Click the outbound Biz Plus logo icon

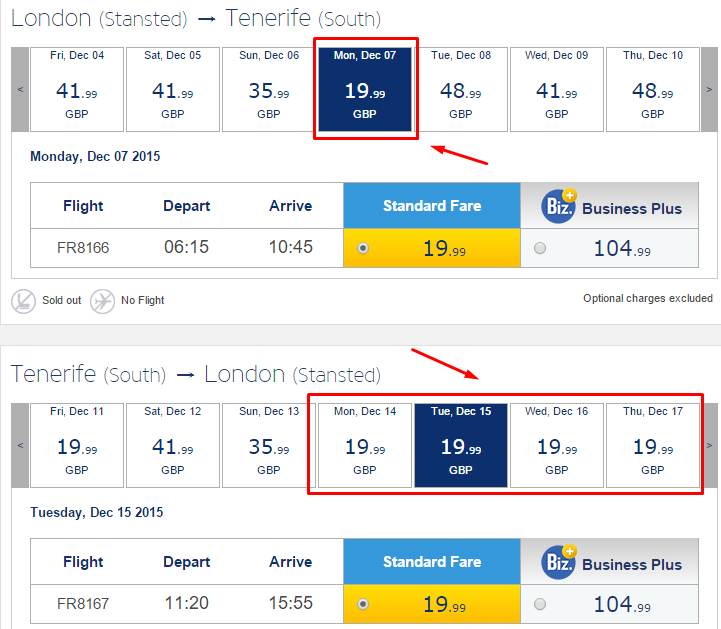559,206
